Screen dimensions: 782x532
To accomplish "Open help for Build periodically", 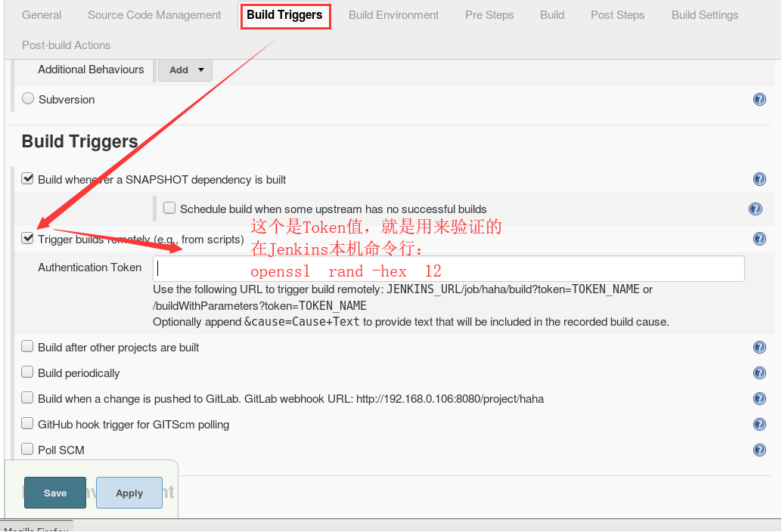I will point(759,373).
